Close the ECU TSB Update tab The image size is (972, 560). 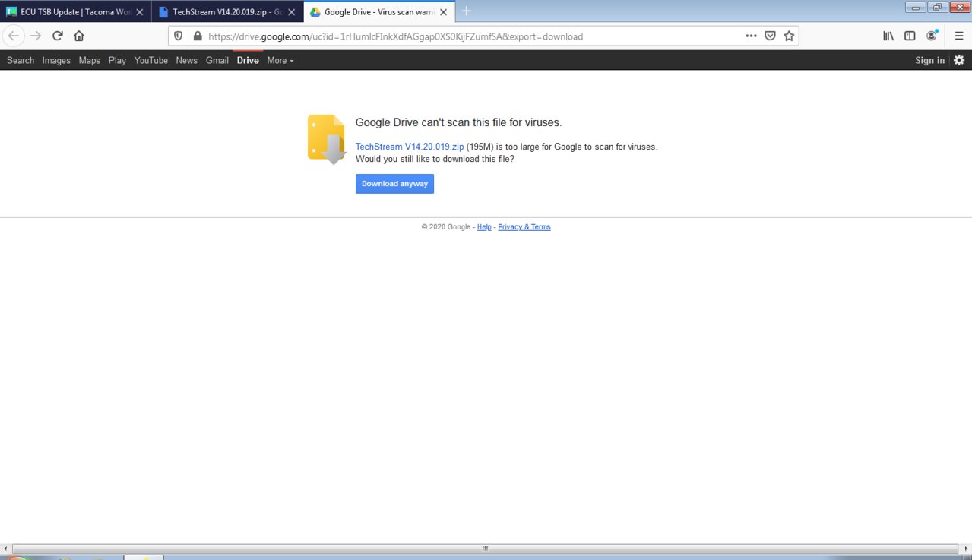[139, 12]
